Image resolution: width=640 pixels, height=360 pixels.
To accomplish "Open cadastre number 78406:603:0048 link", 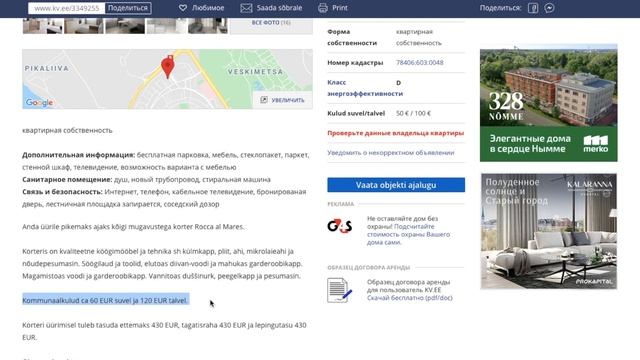I will click(x=420, y=62).
